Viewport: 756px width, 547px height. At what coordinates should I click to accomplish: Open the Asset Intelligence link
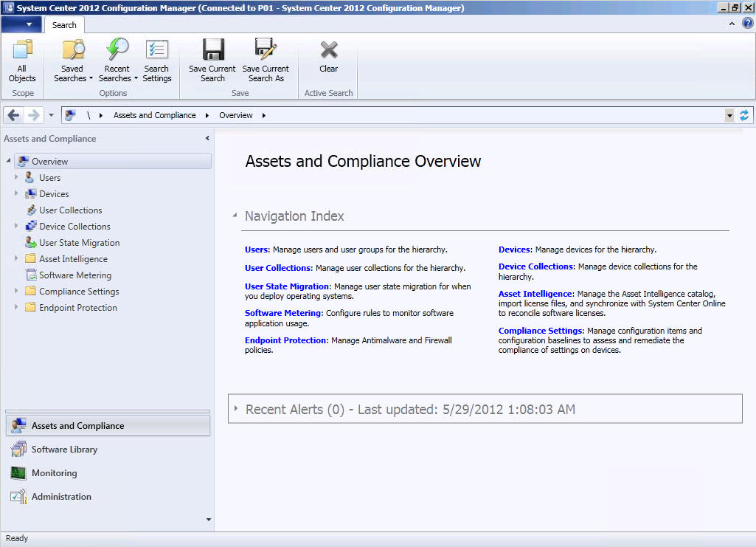[535, 294]
